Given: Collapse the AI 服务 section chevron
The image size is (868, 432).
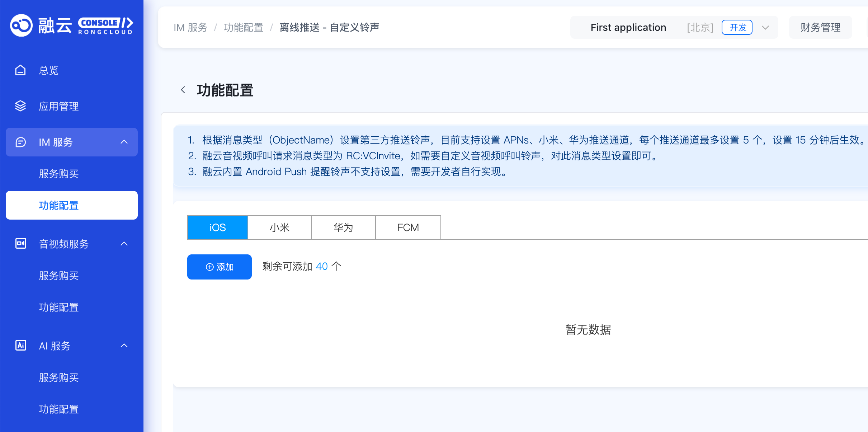Looking at the screenshot, I should click(124, 346).
